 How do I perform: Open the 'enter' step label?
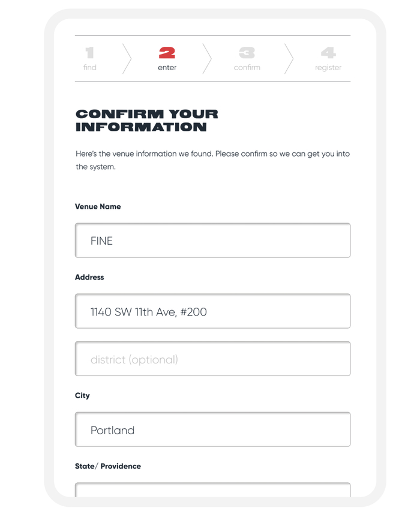[x=167, y=68]
